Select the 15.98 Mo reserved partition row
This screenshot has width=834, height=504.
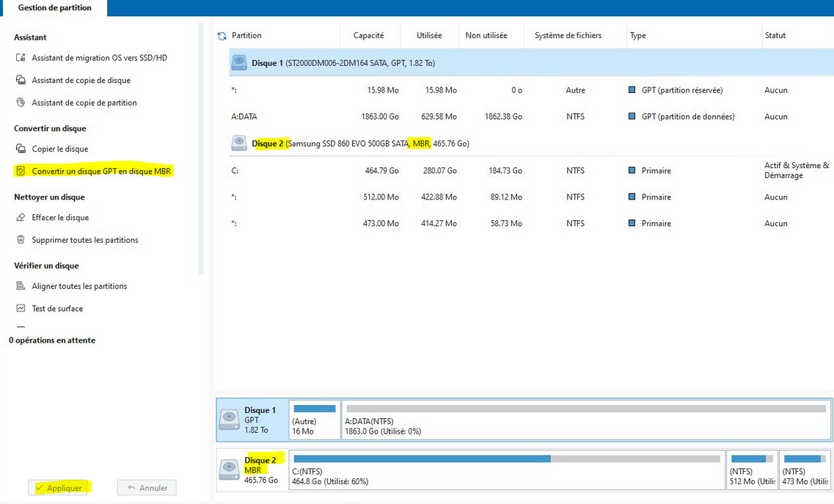point(531,90)
